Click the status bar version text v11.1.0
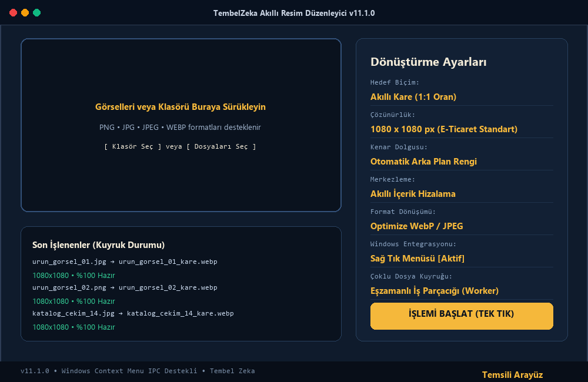This screenshot has width=588, height=382. (35, 371)
